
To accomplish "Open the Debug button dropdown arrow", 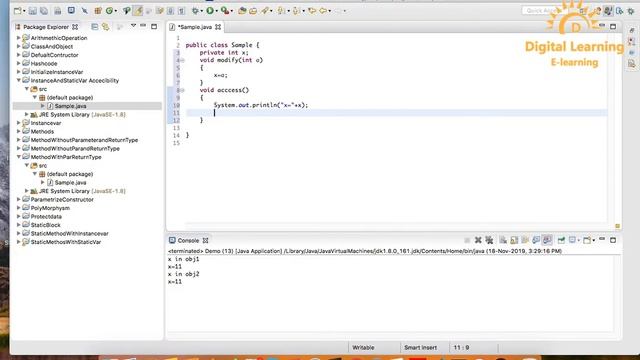I will (202, 11).
